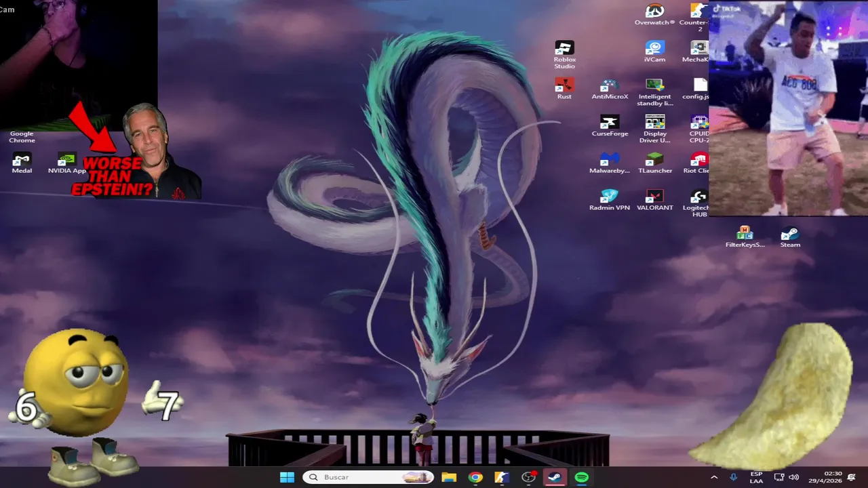The width and height of the screenshot is (868, 488).
Task: Launch the VALORANT desktop shortcut
Action: tap(654, 200)
